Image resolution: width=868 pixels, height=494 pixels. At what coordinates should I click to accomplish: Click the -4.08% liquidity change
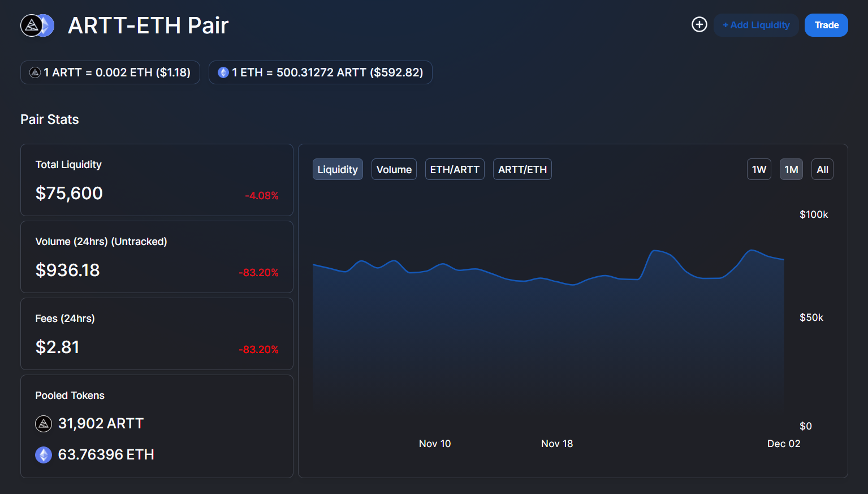[x=262, y=196]
